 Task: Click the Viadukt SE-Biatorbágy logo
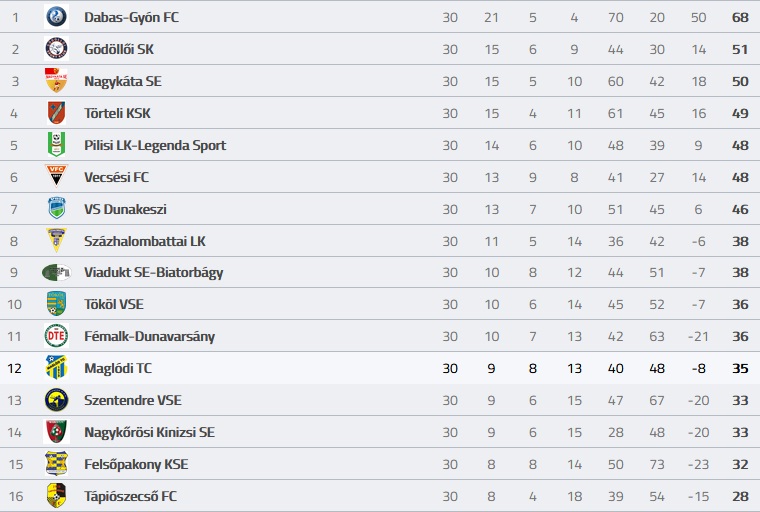[x=56, y=272]
